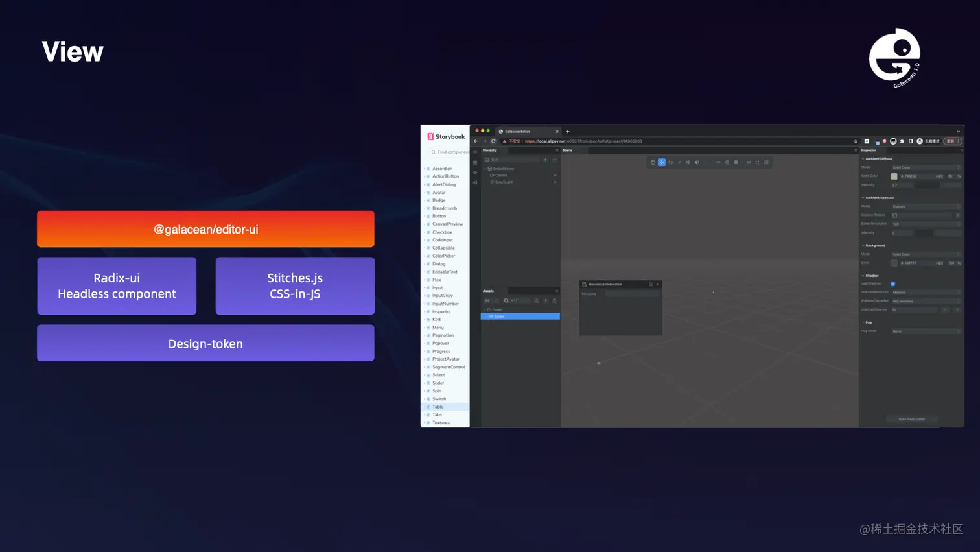Click the Design-token block

[x=205, y=343]
